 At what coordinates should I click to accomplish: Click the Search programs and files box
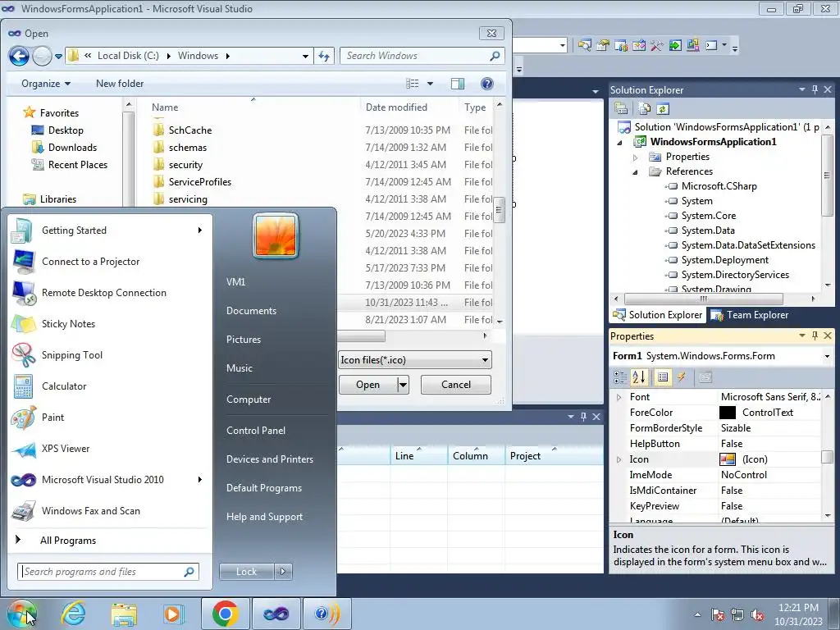108,572
